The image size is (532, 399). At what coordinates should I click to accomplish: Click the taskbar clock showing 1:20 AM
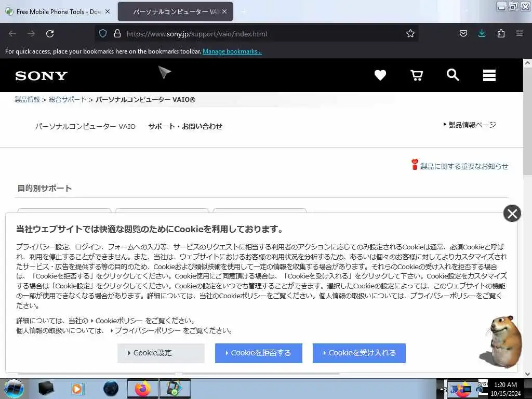pyautogui.click(x=505, y=389)
